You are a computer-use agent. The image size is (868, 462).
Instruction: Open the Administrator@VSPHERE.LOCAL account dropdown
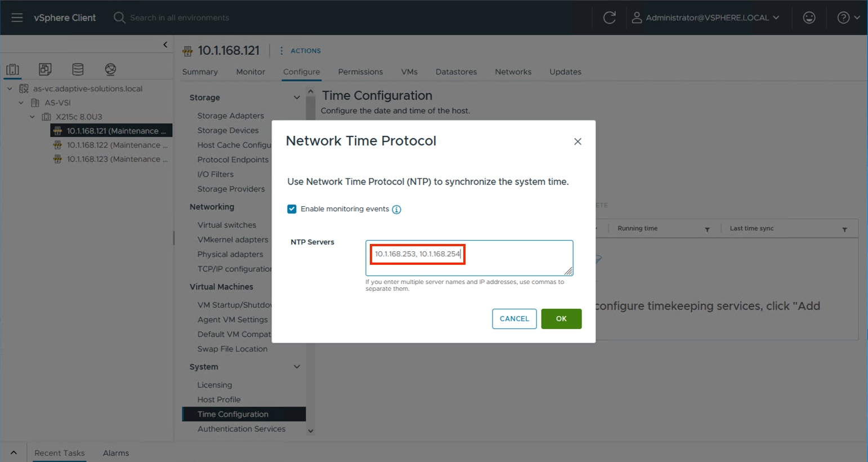[706, 17]
